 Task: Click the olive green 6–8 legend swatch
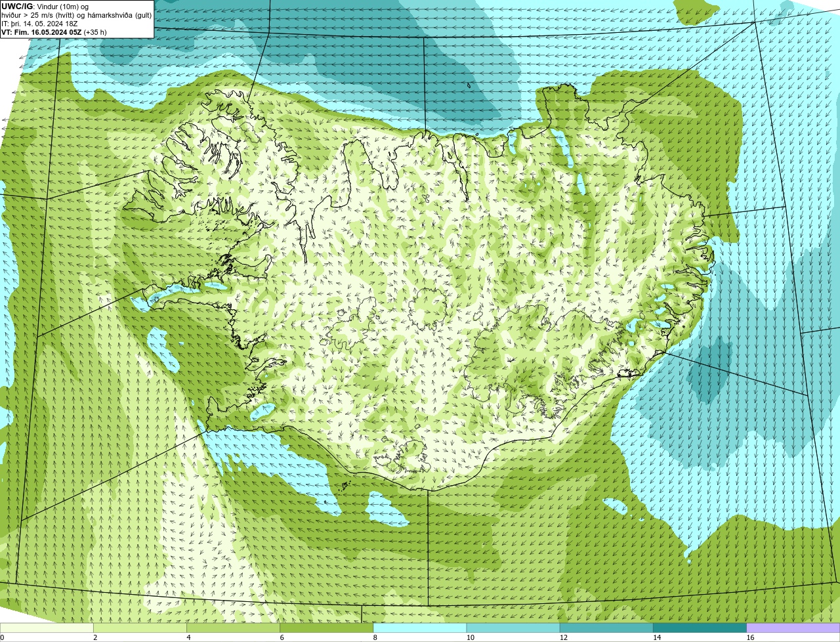click(326, 628)
